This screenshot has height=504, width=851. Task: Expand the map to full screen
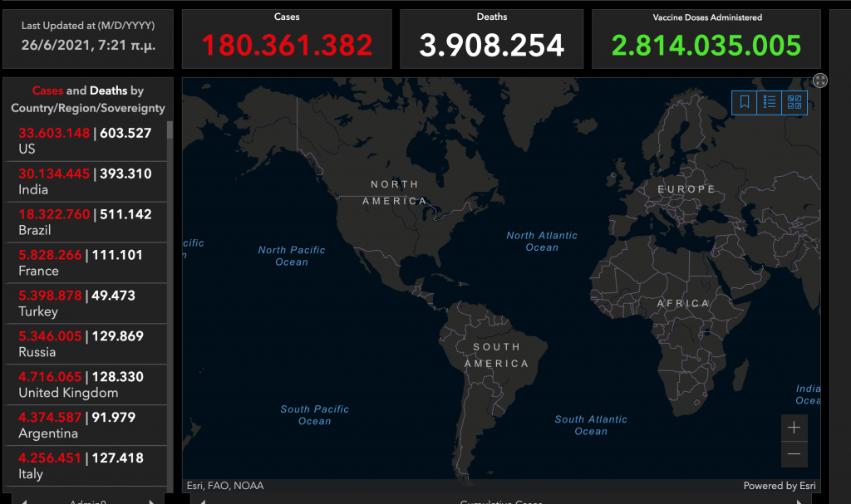pyautogui.click(x=820, y=81)
